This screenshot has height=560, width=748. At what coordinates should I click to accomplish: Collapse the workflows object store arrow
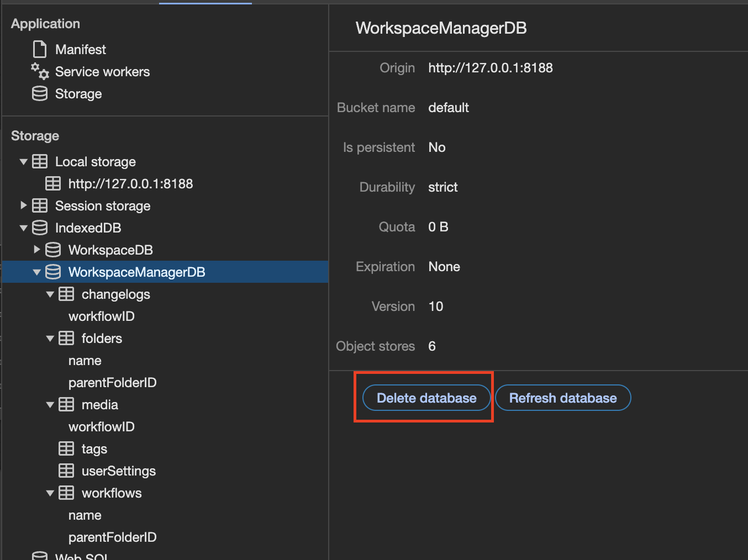(50, 493)
